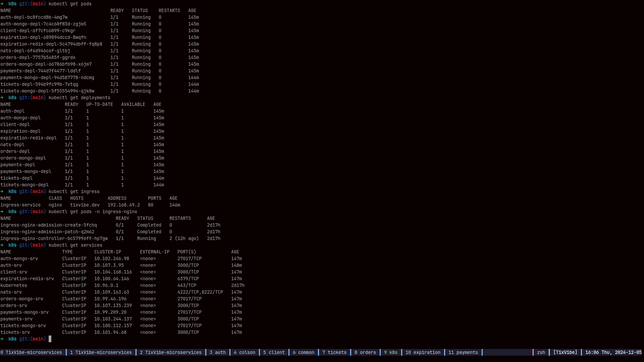The height and width of the screenshot is (362, 644).
Task: Select tmux window 0 TixVibe-microservices
Action: pos(31,352)
